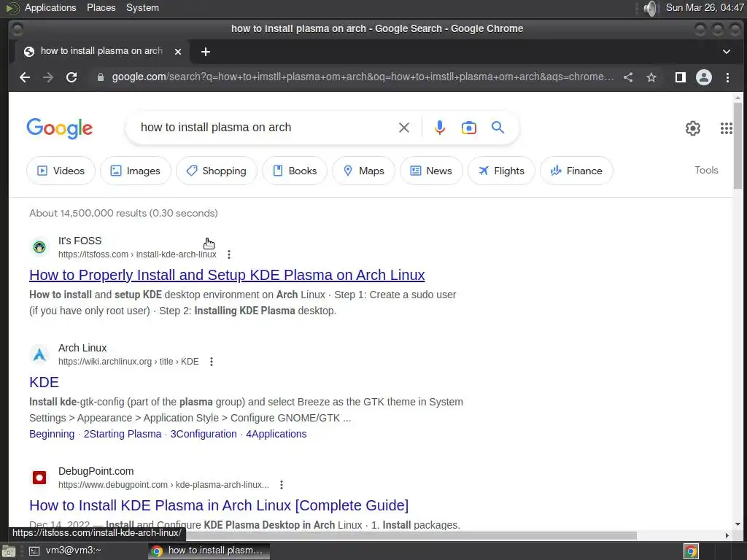
Task: Submit search with magnifier icon
Action: (498, 128)
